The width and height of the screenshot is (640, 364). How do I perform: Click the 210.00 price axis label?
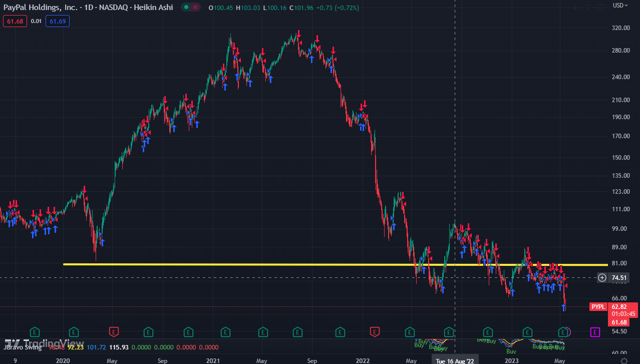tap(620, 100)
